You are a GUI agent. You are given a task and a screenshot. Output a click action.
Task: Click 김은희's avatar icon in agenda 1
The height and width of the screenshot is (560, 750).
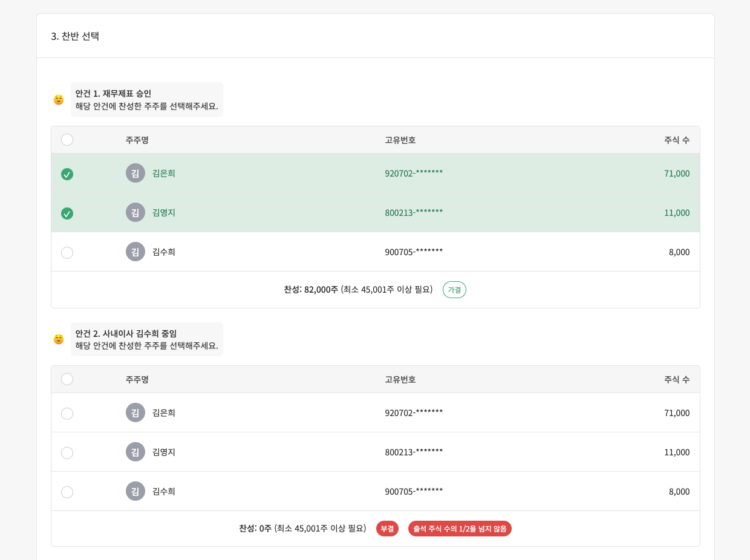135,174
